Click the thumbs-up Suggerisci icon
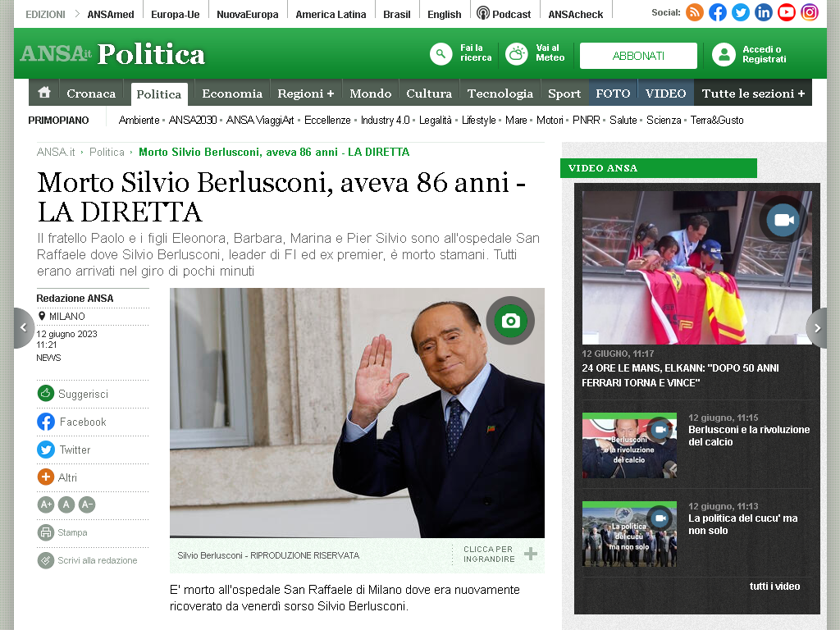Screen dimensions: 840x630 point(46,393)
